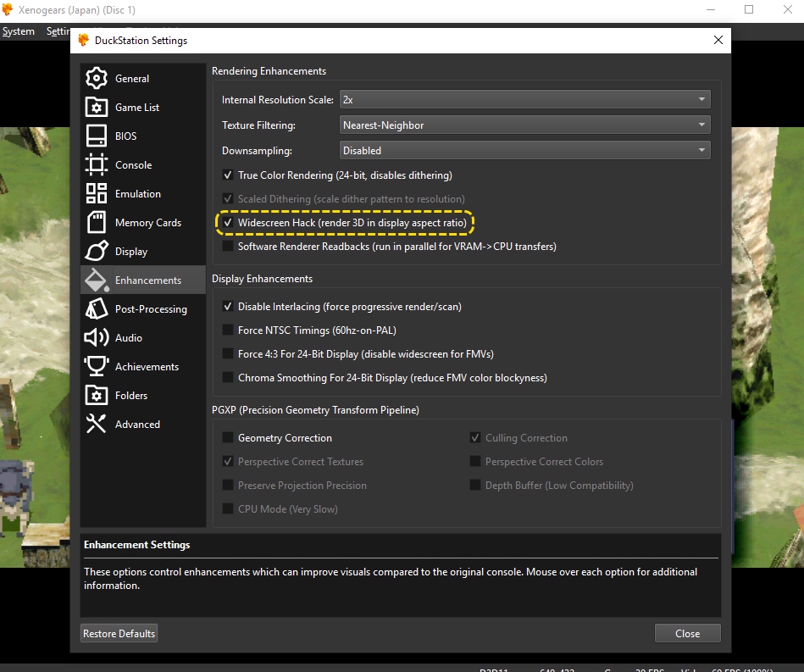Click the Internal Resolution Scale label
The height and width of the screenshot is (672, 804).
click(x=277, y=100)
